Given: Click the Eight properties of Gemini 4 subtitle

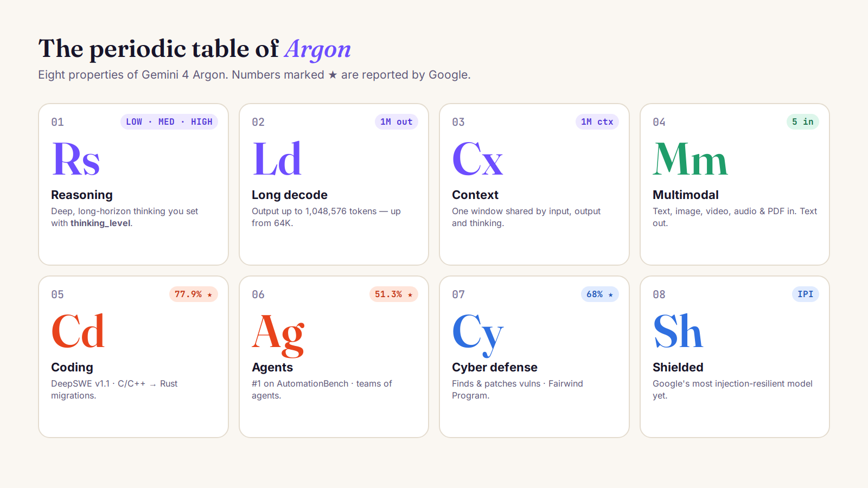Looking at the screenshot, I should [254, 75].
